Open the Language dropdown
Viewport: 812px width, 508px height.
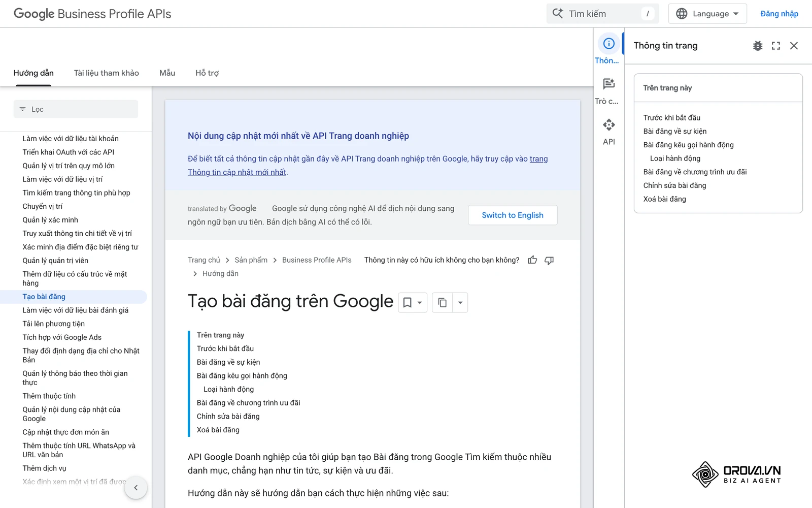coord(707,14)
